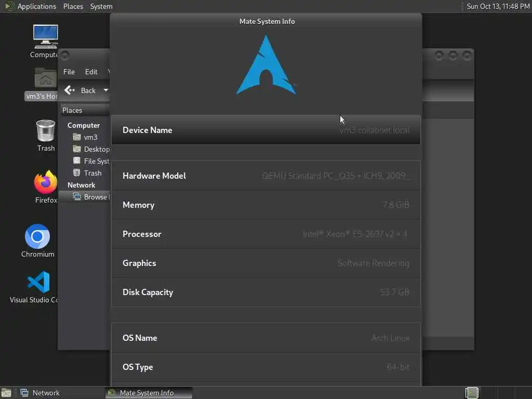The height and width of the screenshot is (399, 532).
Task: Open the Trash desktop icon
Action: tap(46, 130)
